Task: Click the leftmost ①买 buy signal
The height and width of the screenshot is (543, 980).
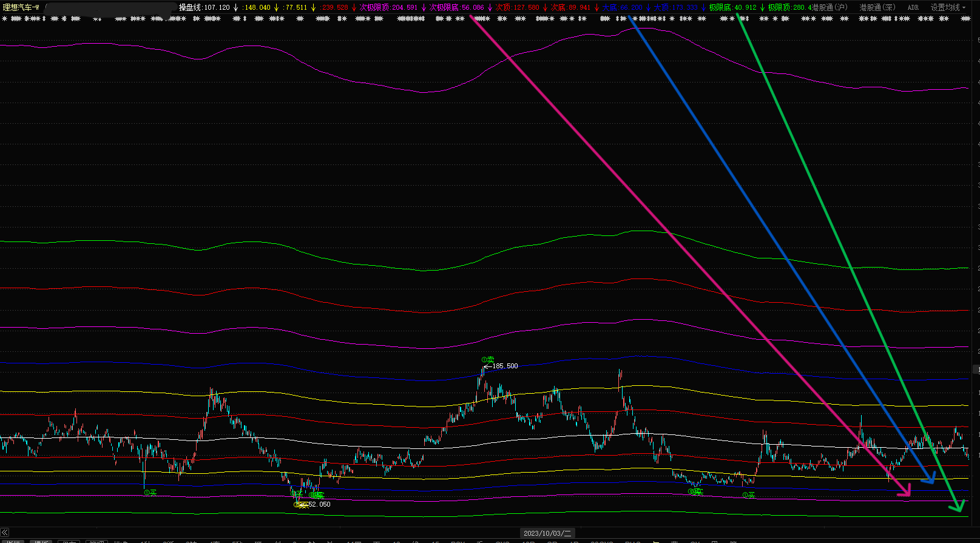Action: coord(150,493)
